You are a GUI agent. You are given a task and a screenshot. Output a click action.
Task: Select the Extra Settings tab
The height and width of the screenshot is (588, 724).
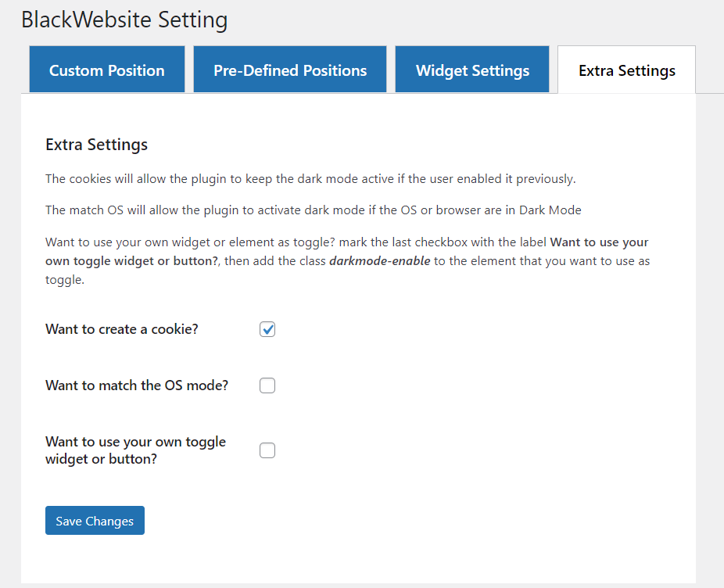626,70
